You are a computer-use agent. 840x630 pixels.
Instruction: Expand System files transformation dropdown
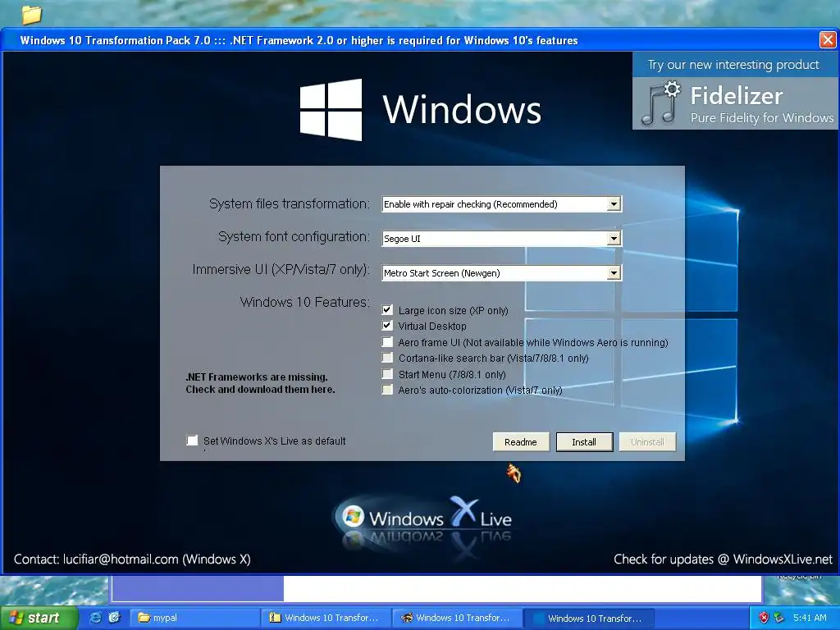614,204
